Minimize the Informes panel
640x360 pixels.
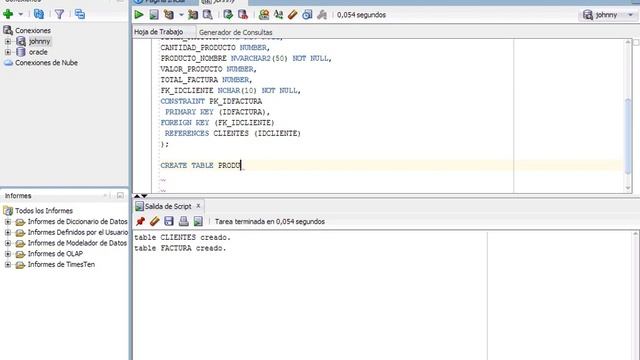[x=120, y=196]
